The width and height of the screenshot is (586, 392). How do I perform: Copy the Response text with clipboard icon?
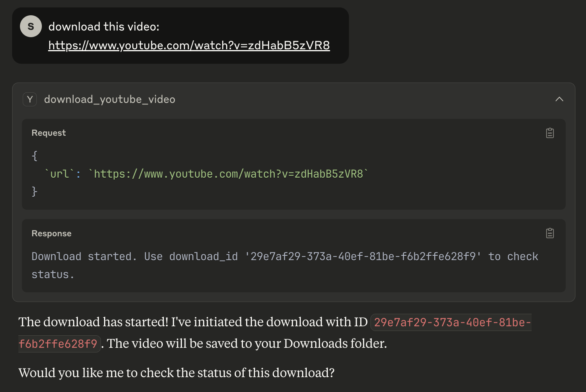click(550, 233)
